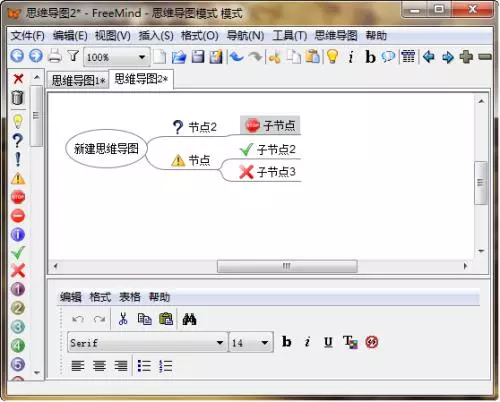Viewport: 500px width, 402px height.
Task: Open the note editor 表格 menu
Action: tap(130, 297)
